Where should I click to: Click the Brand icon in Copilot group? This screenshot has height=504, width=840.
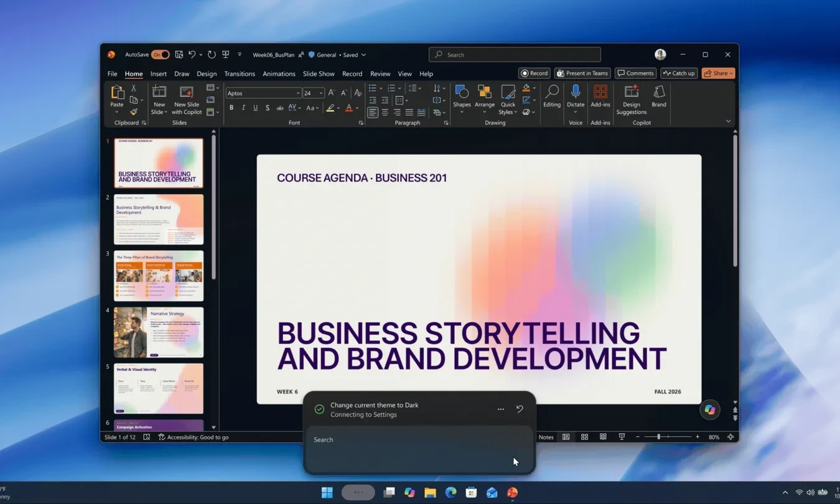tap(659, 96)
